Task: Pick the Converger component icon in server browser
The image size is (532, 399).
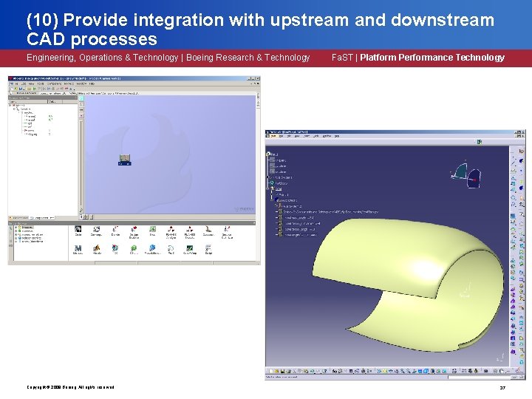Action: (96, 231)
